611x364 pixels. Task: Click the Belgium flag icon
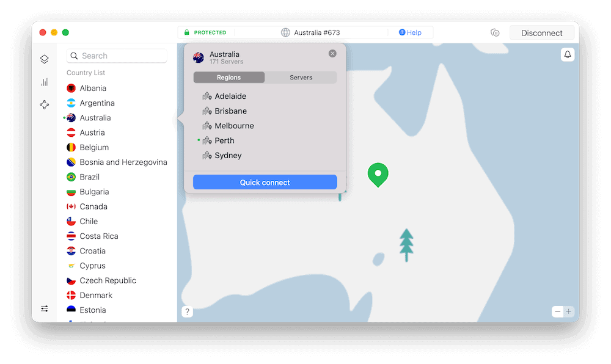[x=71, y=148]
